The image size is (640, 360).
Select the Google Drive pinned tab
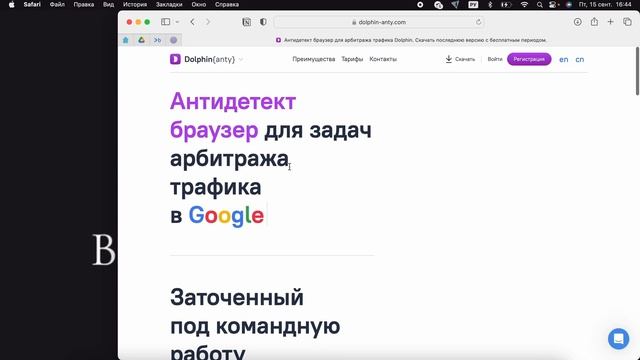[x=141, y=40]
